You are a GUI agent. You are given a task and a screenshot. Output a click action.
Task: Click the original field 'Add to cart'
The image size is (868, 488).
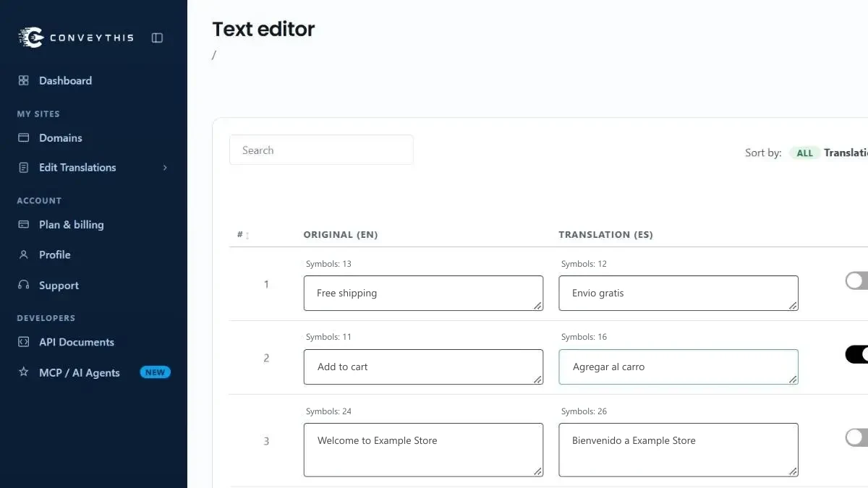(x=423, y=367)
